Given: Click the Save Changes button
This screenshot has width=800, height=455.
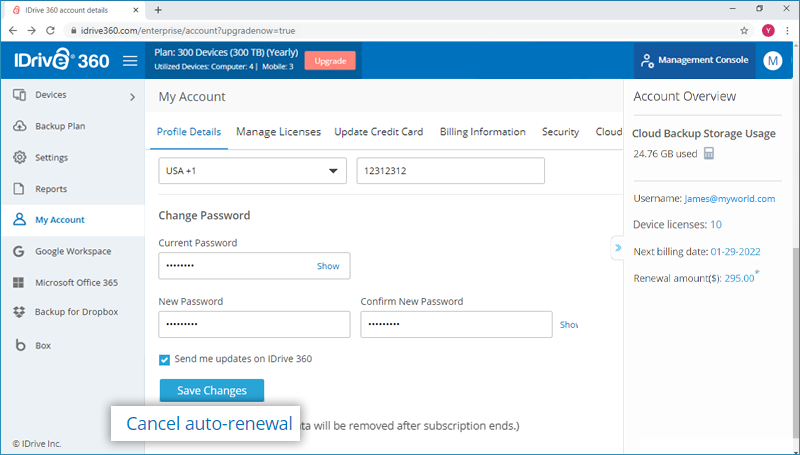Looking at the screenshot, I should pyautogui.click(x=211, y=390).
